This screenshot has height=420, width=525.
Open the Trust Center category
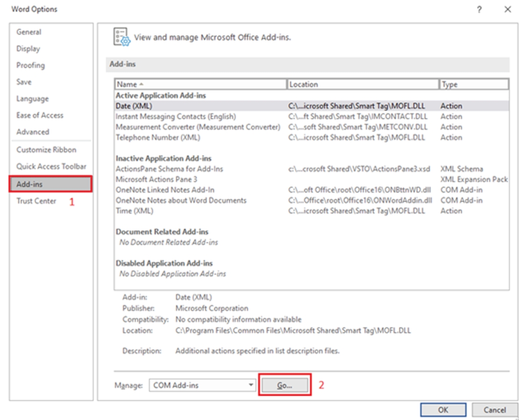[36, 201]
